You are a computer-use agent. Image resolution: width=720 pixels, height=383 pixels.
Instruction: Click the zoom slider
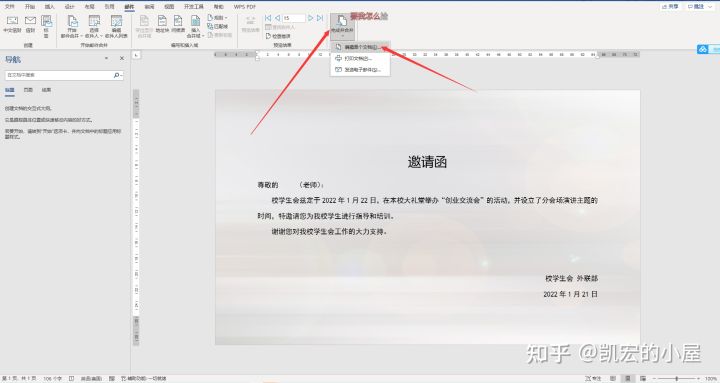pyautogui.click(x=676, y=378)
